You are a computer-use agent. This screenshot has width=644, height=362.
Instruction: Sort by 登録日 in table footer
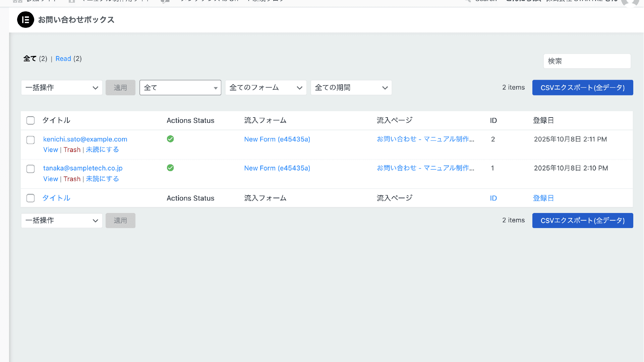pos(543,198)
